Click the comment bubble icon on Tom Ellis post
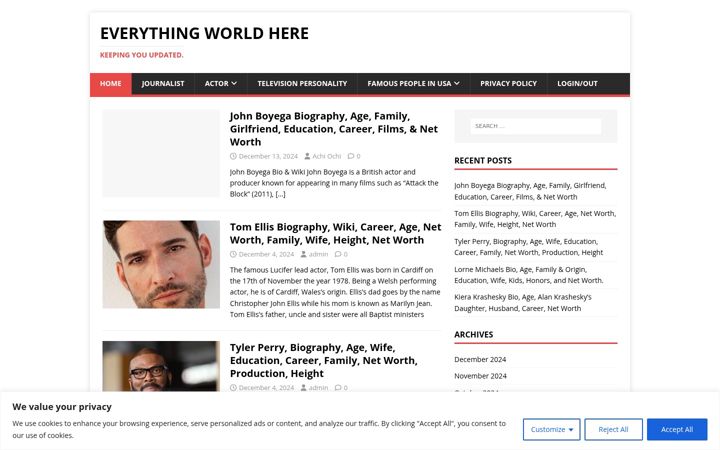 [338, 254]
